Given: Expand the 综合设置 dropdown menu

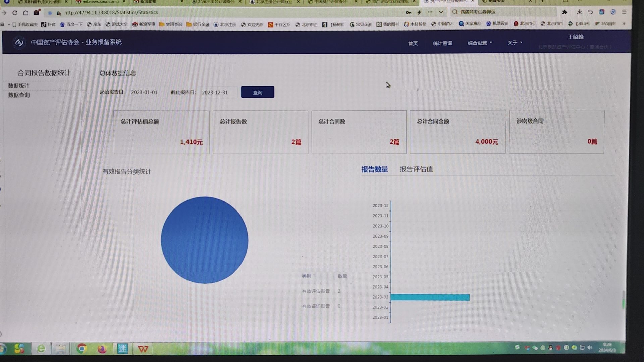Looking at the screenshot, I should click(480, 43).
